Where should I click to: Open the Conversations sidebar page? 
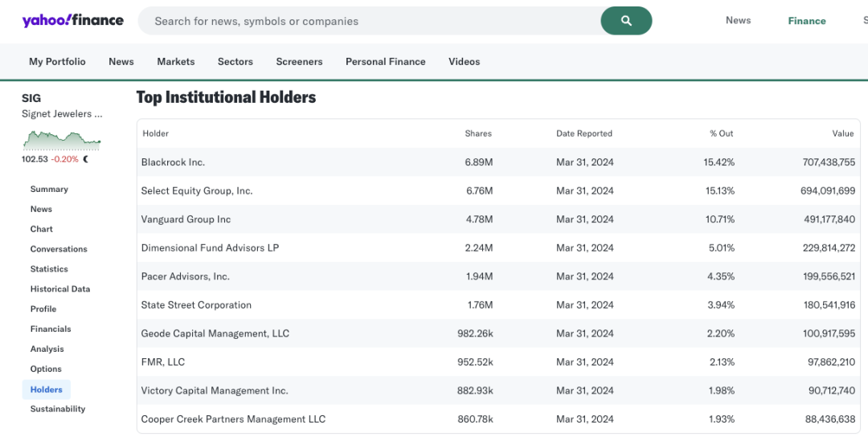(x=59, y=249)
